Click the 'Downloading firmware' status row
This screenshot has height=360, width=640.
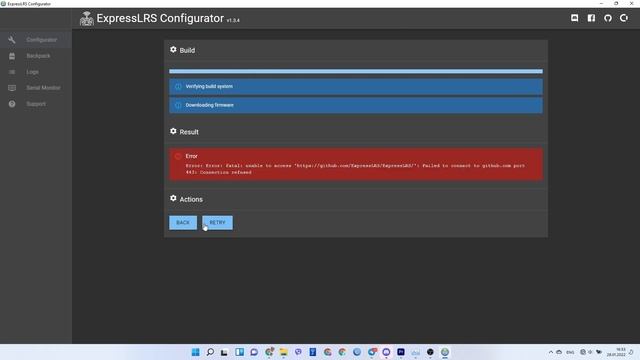[356, 105]
